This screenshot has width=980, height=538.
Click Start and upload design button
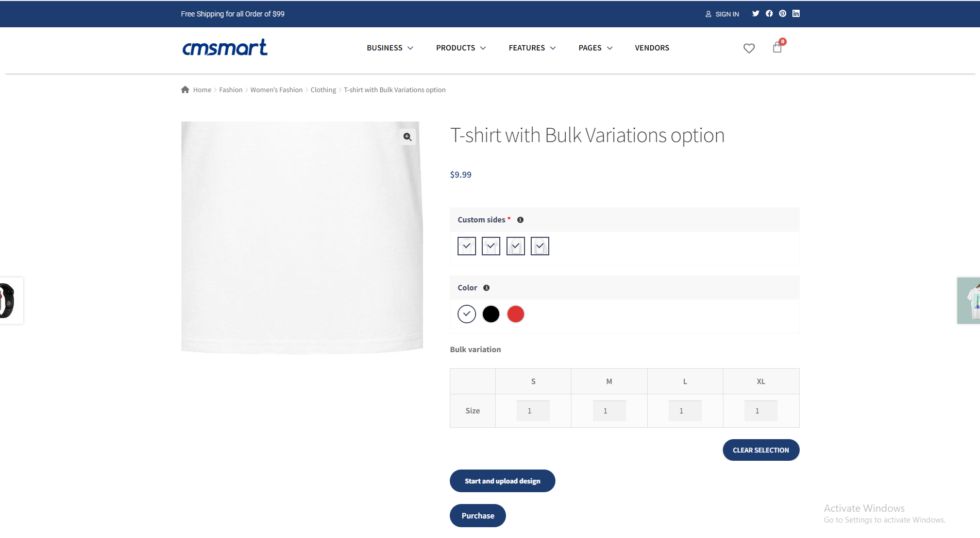point(502,481)
